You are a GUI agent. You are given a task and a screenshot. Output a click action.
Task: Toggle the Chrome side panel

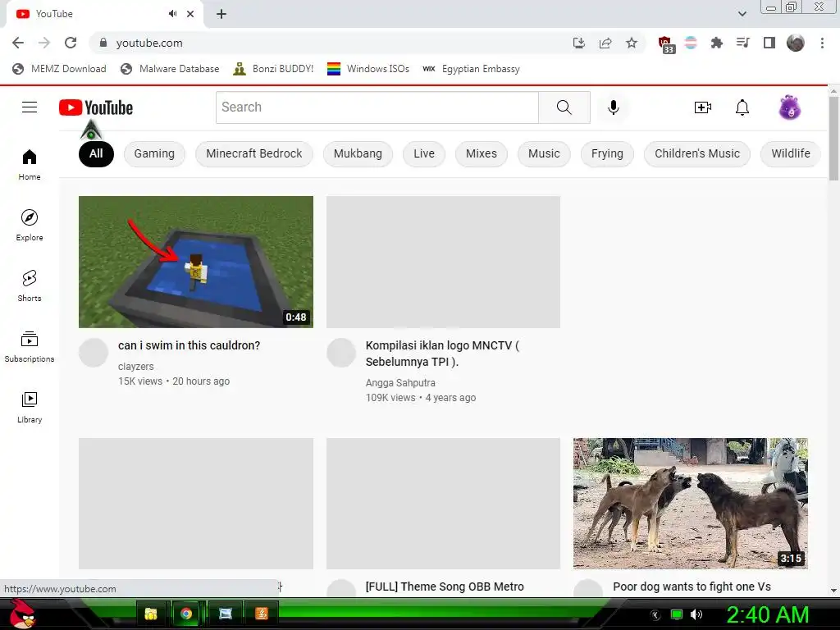(x=769, y=43)
